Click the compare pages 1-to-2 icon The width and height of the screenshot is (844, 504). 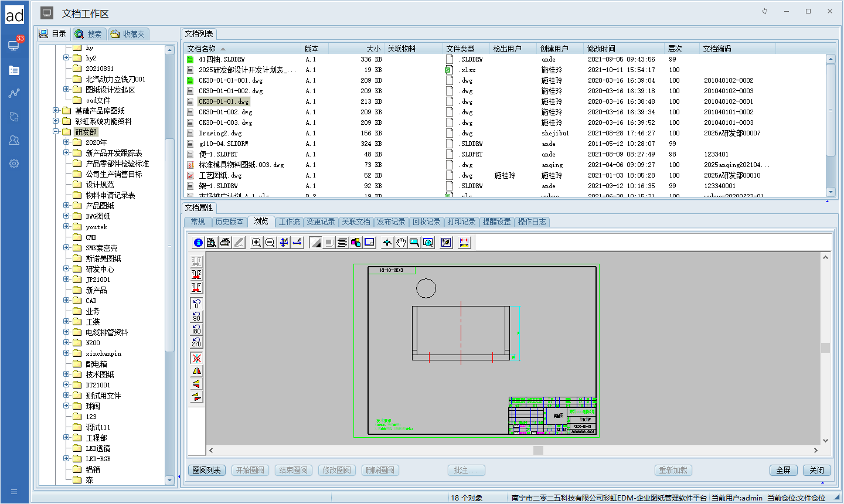(196, 274)
